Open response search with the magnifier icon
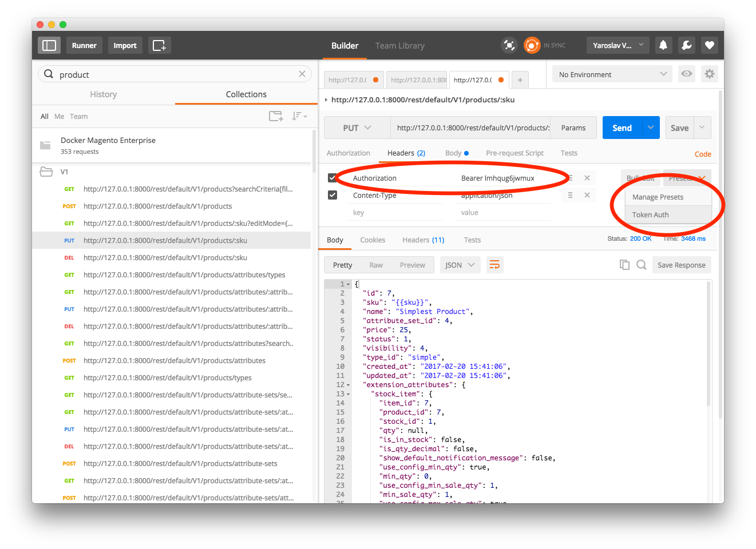This screenshot has height=549, width=756. [x=641, y=264]
